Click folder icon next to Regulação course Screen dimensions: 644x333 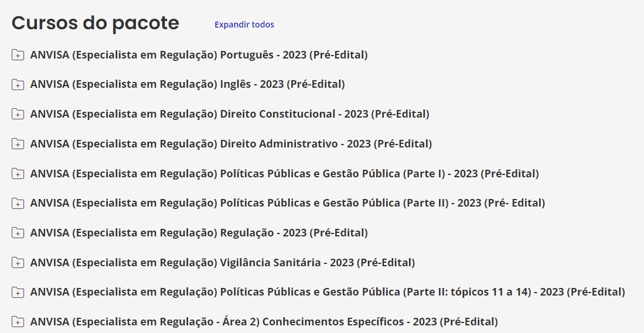18,232
